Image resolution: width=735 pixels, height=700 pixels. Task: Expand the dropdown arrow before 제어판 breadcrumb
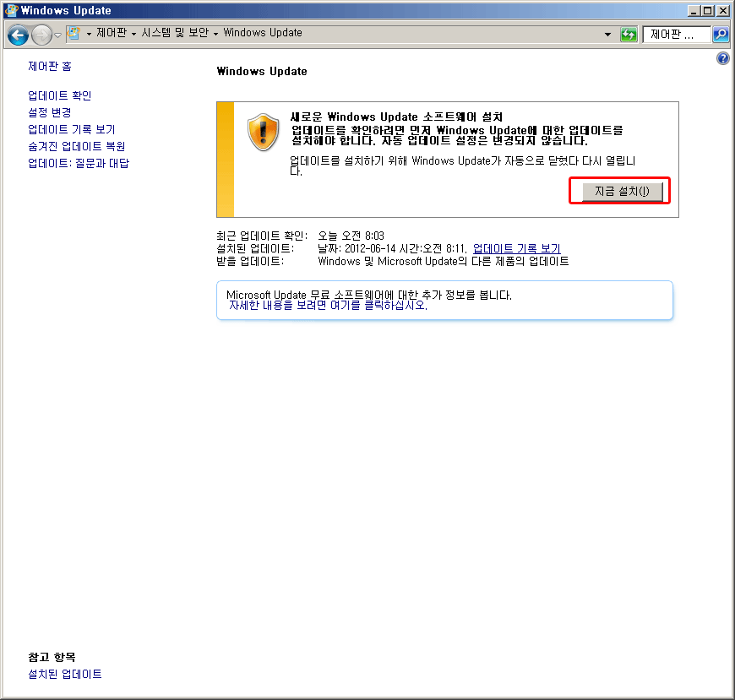click(x=89, y=34)
